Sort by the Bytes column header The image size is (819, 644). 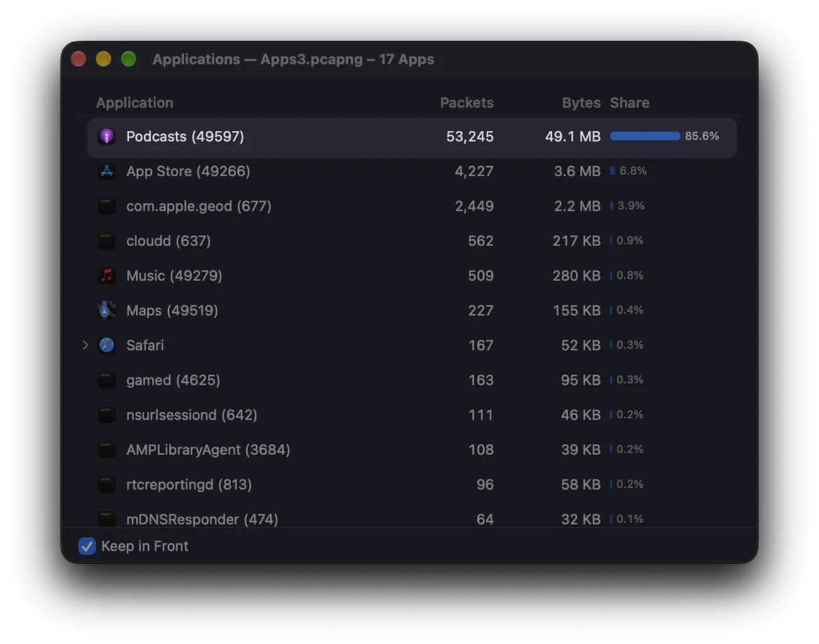pyautogui.click(x=581, y=103)
